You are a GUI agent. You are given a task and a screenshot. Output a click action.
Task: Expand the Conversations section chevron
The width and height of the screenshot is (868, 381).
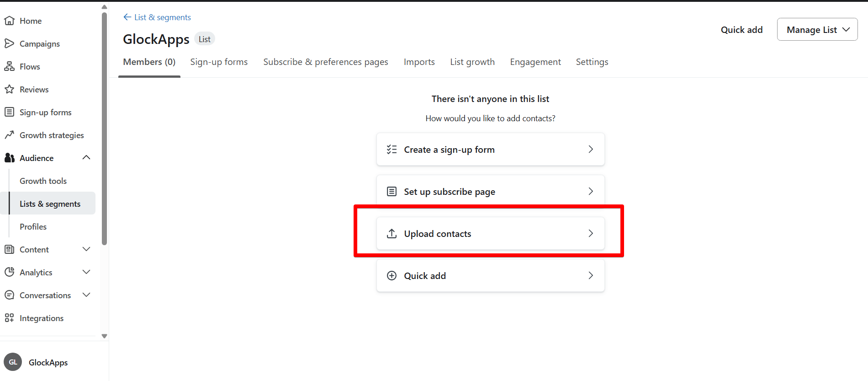tap(86, 295)
